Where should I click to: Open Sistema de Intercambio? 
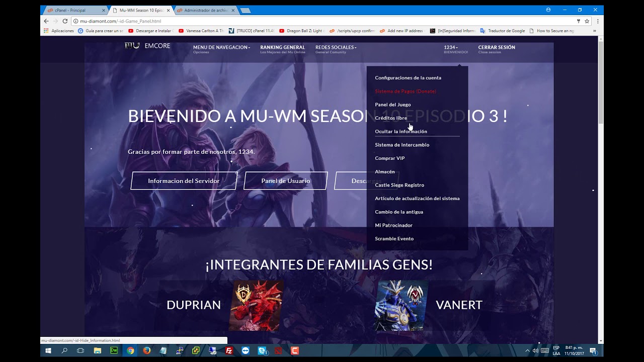[402, 145]
